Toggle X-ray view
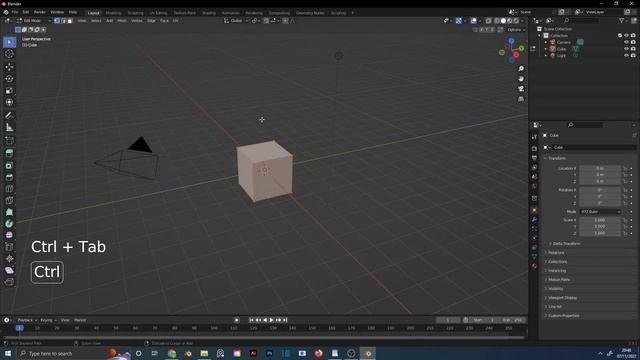This screenshot has width=640, height=360. 488,21
